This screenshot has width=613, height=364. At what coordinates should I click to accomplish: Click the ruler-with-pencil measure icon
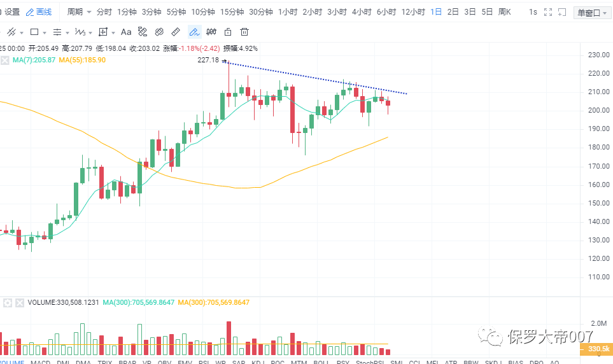click(143, 32)
